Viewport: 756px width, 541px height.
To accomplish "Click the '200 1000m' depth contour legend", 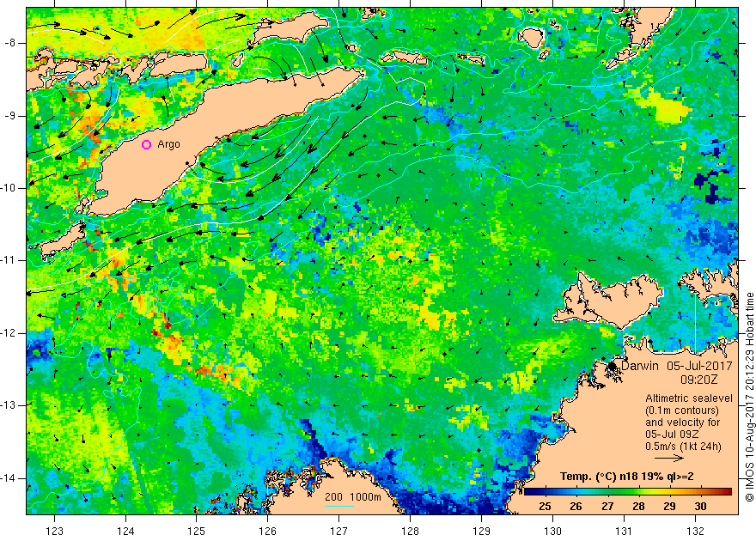I will 353,496.
